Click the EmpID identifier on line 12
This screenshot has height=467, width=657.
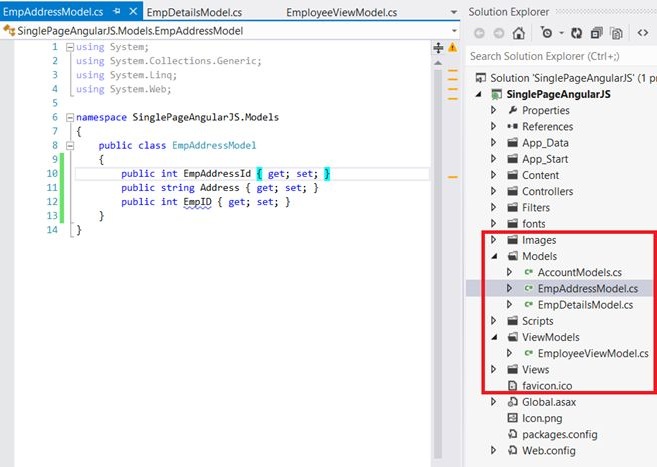point(197,202)
